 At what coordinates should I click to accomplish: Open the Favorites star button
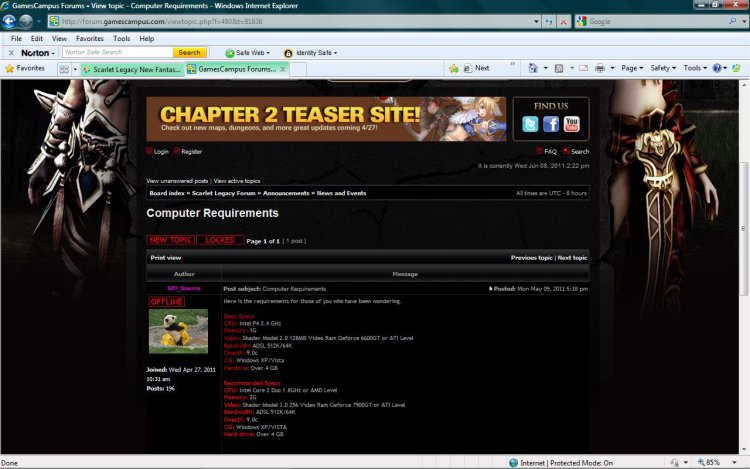pyautogui.click(x=25, y=68)
